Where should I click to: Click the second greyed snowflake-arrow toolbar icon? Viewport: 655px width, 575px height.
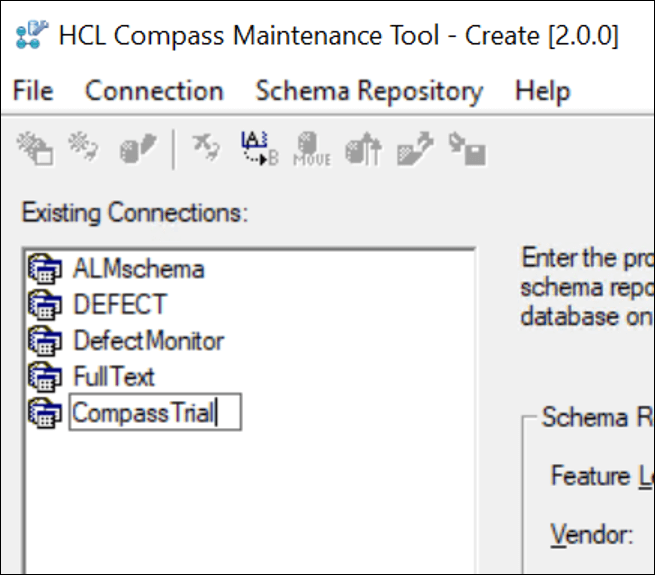click(x=84, y=147)
